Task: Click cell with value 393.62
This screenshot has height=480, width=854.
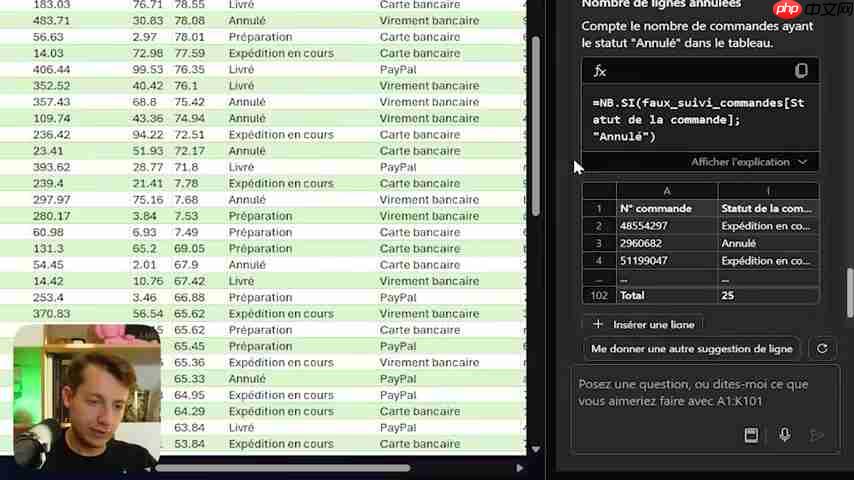Action: point(51,167)
